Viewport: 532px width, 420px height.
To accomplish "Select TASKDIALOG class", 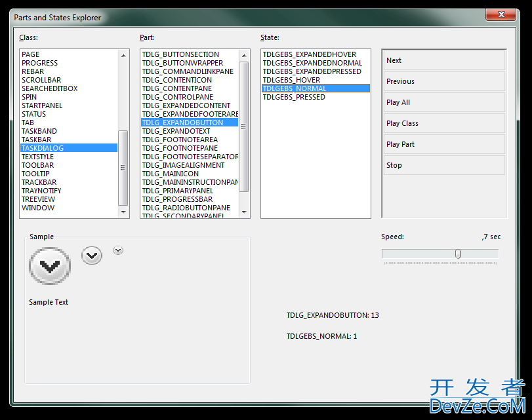I will coord(70,148).
